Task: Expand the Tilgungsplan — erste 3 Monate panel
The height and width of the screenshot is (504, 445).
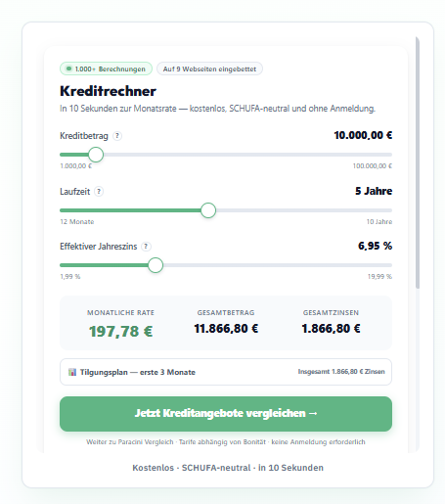Action: 226,372
